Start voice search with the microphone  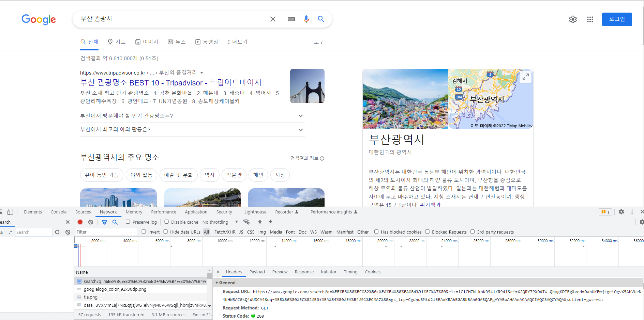pyautogui.click(x=306, y=19)
